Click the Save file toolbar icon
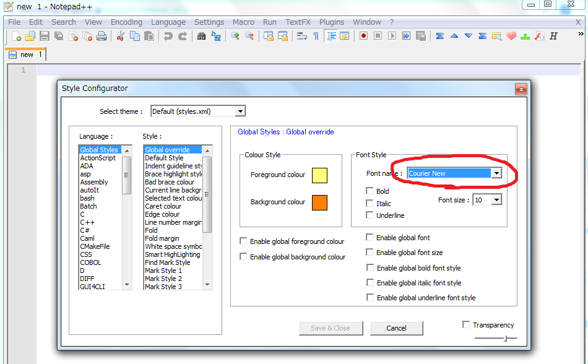588x364 pixels. tap(44, 37)
